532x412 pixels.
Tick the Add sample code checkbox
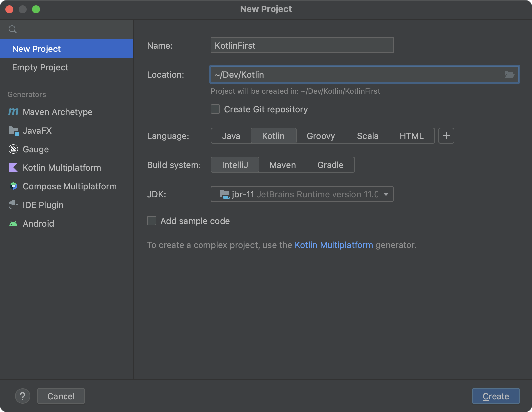[152, 221]
